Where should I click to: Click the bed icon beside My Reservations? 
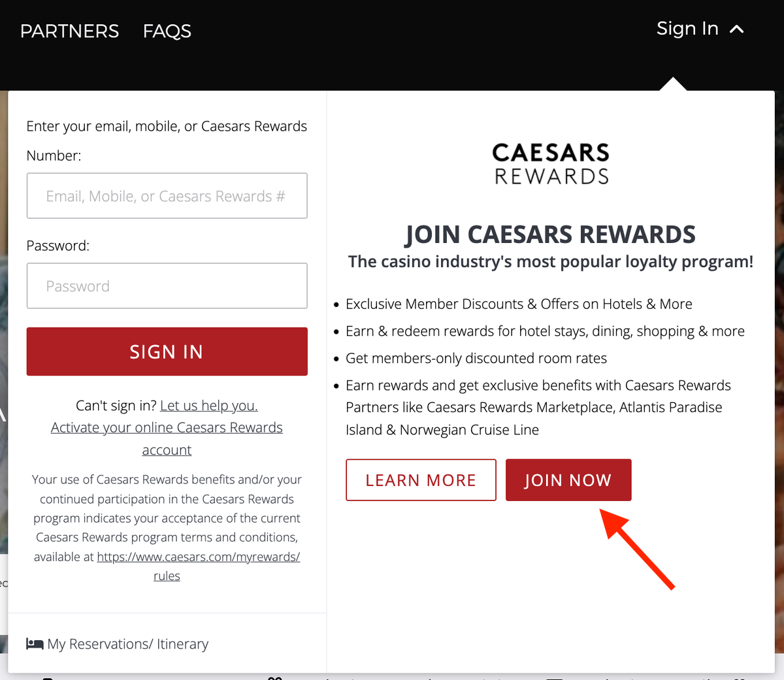click(x=35, y=644)
